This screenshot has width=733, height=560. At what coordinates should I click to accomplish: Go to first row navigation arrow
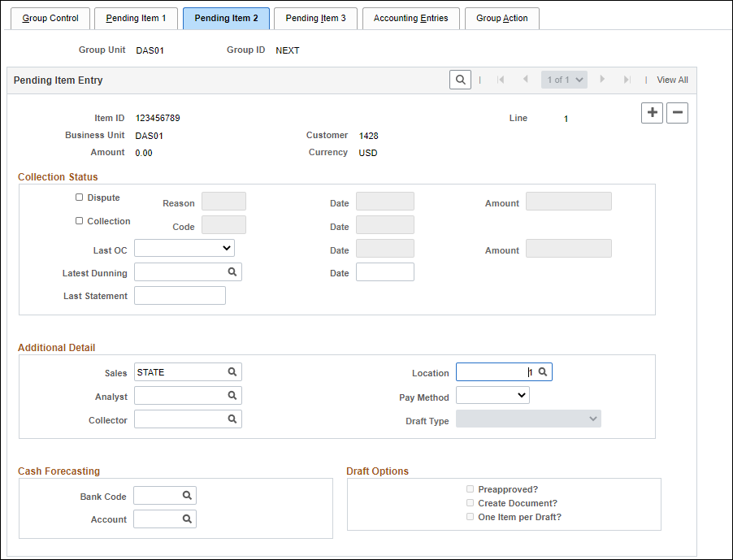[x=501, y=80]
